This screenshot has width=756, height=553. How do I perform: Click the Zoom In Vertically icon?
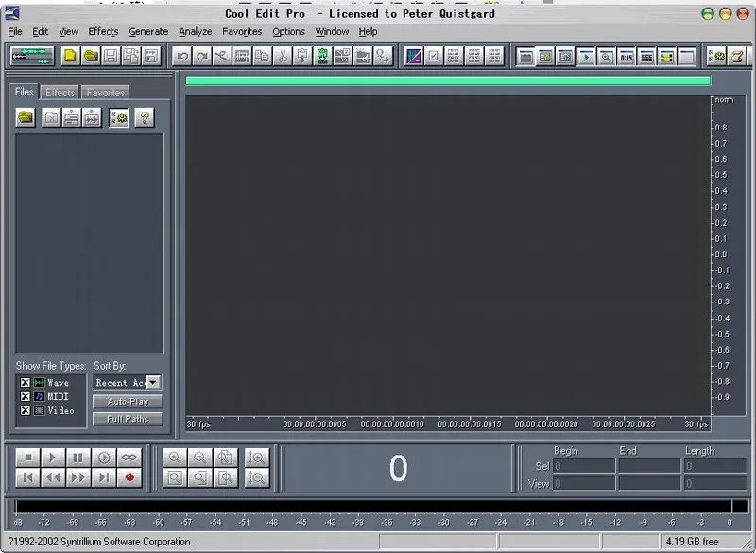(x=256, y=458)
